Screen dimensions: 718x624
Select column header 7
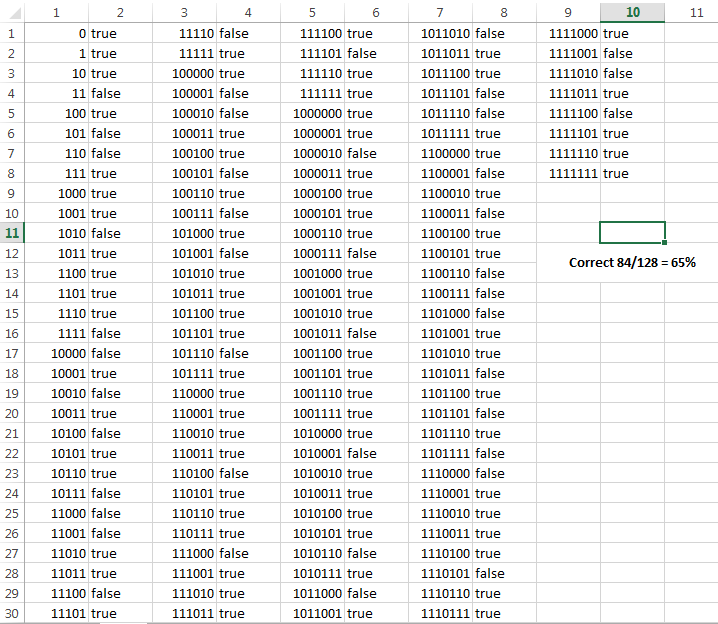point(440,12)
